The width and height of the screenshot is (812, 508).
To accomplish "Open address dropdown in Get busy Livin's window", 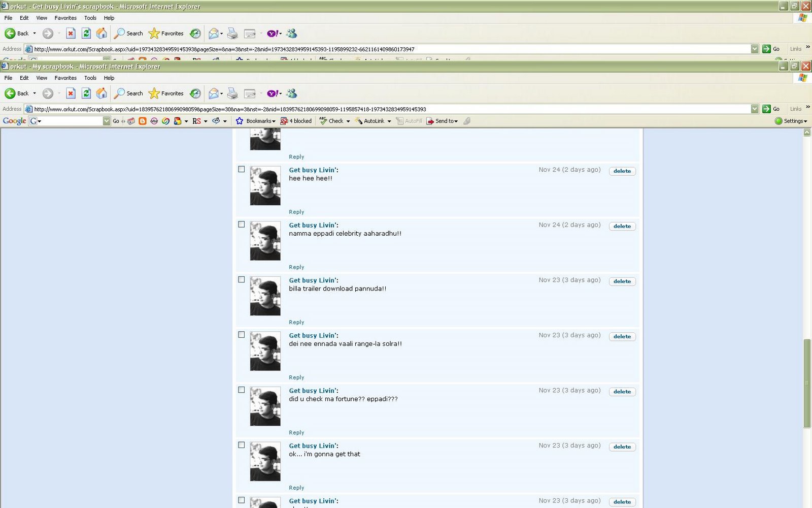I will coord(755,49).
